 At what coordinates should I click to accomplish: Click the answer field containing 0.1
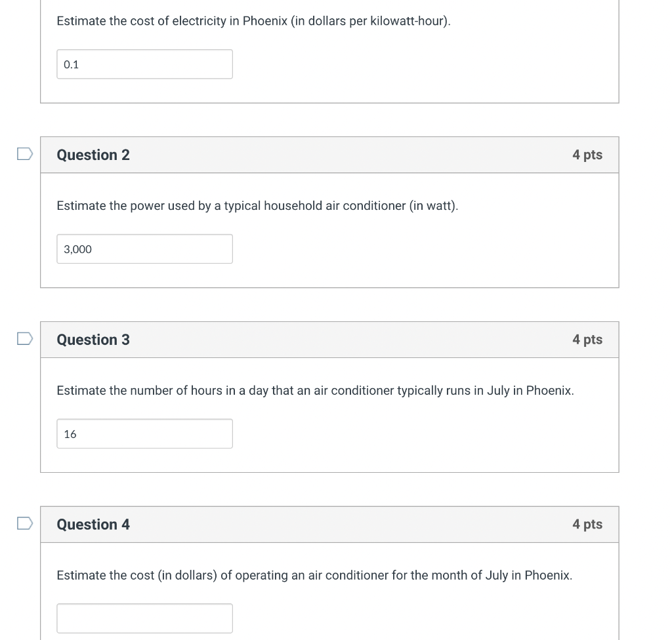tap(145, 64)
